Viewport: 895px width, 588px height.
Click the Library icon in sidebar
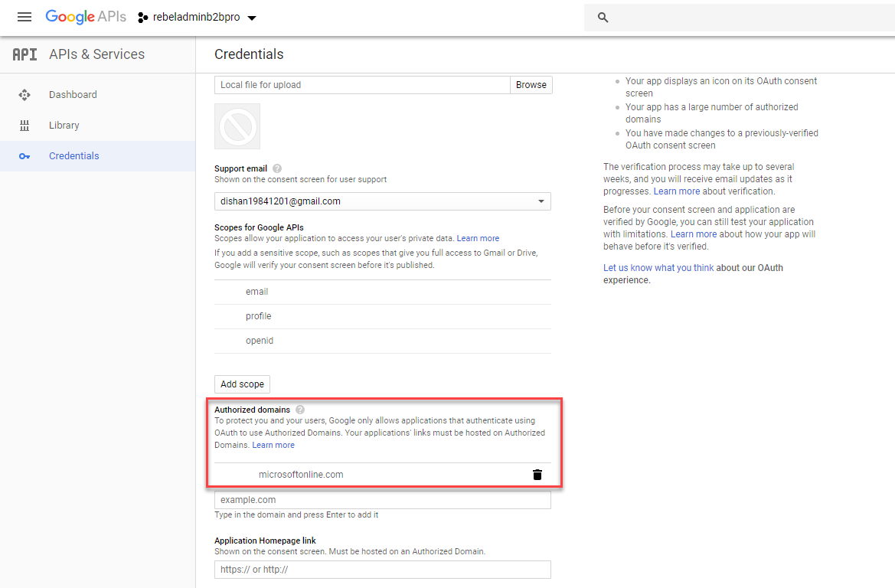coord(24,126)
